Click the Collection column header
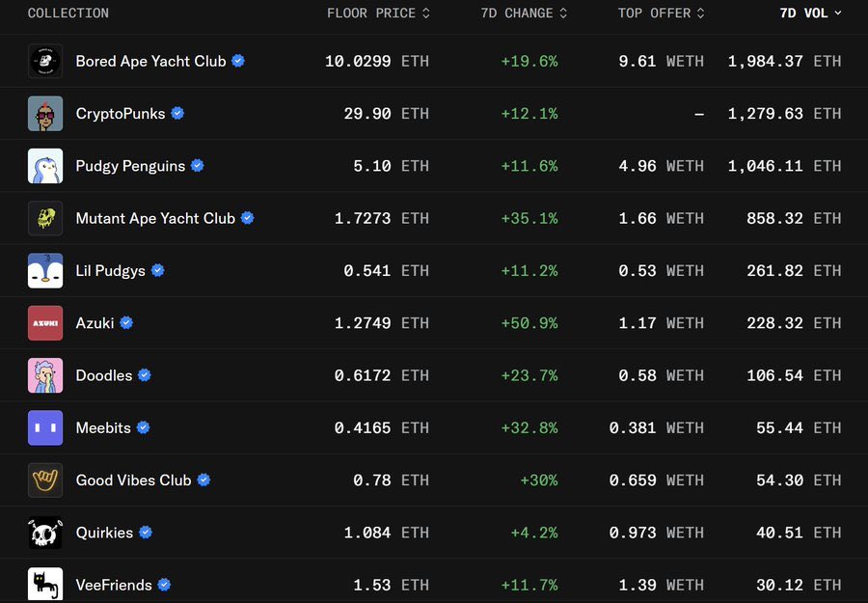868x603 pixels. click(68, 14)
